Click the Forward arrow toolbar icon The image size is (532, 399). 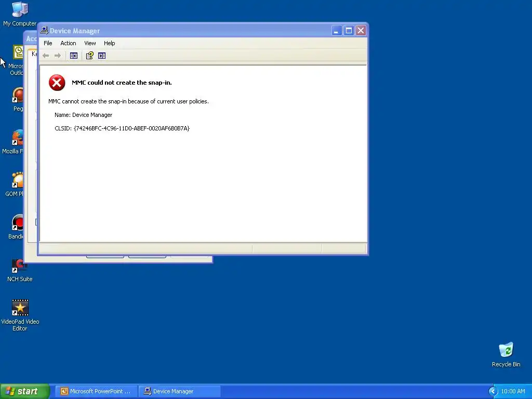[58, 56]
